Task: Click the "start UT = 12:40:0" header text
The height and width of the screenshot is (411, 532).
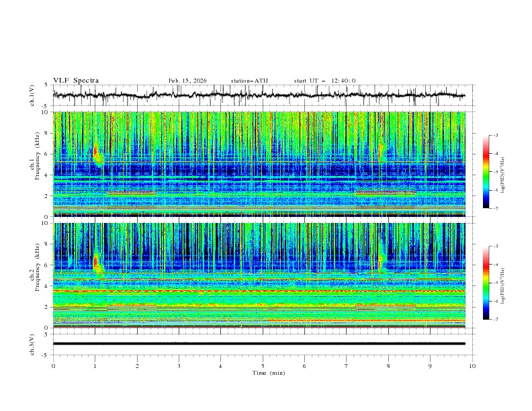Action: [x=324, y=81]
